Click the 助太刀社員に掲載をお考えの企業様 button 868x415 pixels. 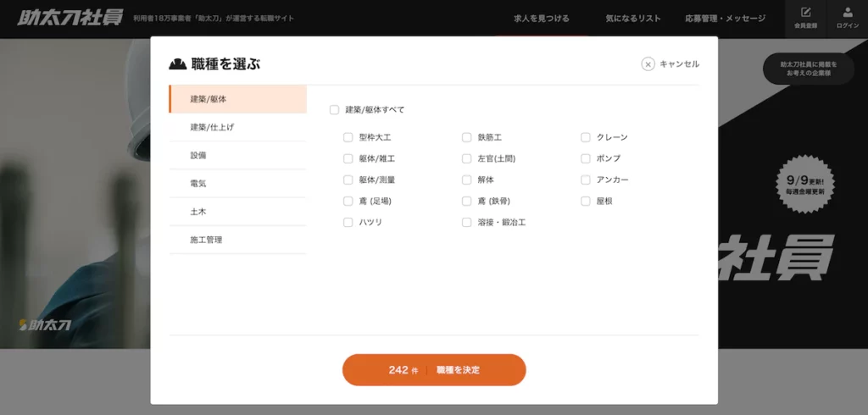coord(809,69)
